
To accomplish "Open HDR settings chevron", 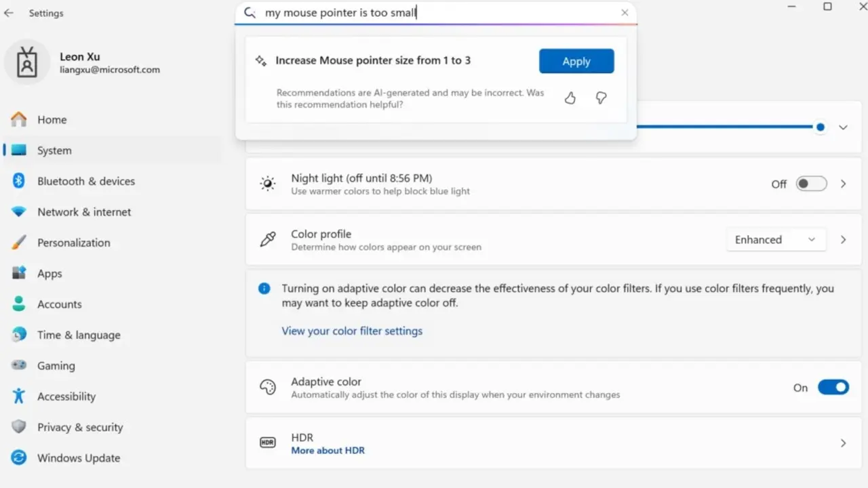I will point(843,443).
